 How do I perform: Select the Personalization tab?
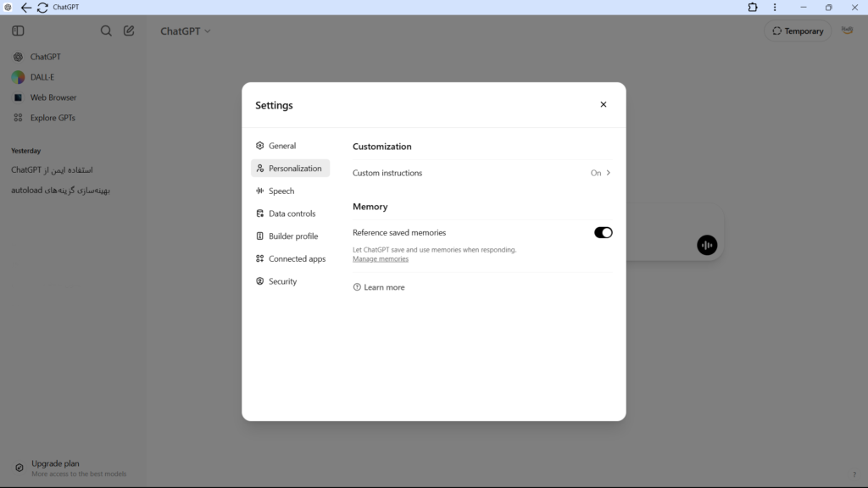tap(290, 169)
